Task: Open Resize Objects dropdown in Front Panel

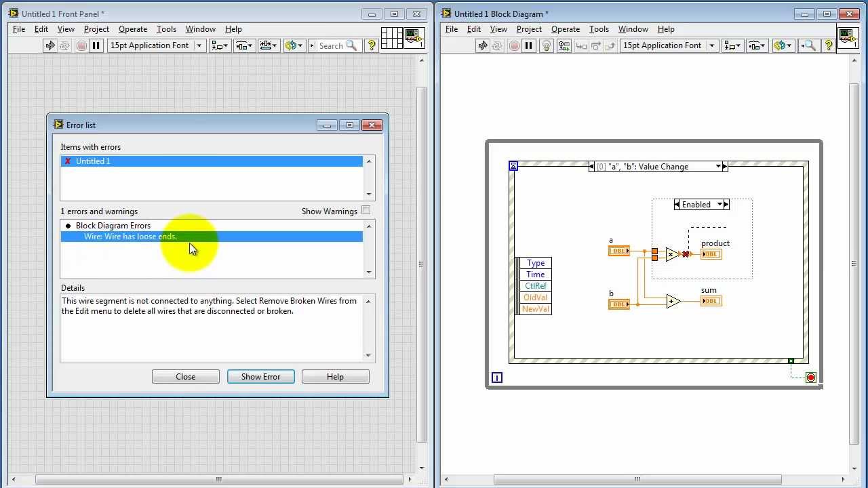Action: point(269,45)
